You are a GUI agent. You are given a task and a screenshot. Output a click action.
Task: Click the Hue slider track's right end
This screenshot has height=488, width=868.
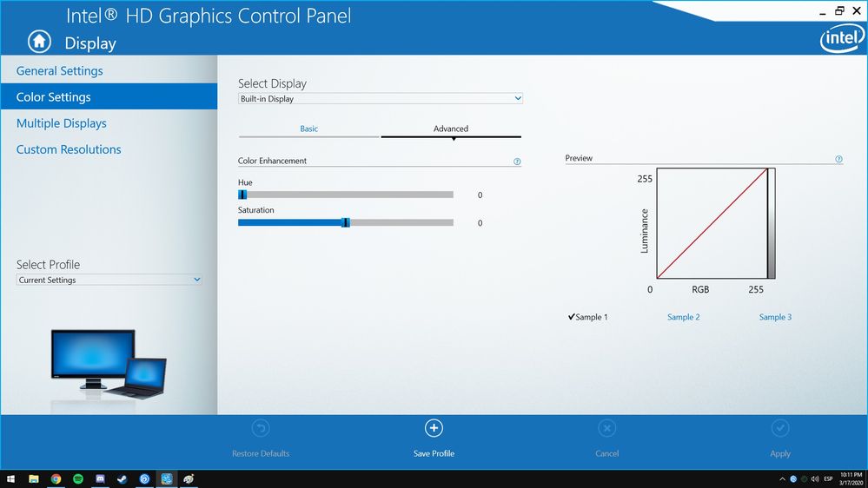click(x=450, y=195)
